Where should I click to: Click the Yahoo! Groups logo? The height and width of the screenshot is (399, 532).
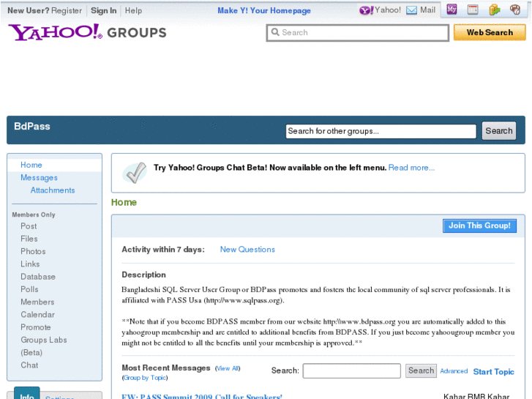(x=88, y=32)
